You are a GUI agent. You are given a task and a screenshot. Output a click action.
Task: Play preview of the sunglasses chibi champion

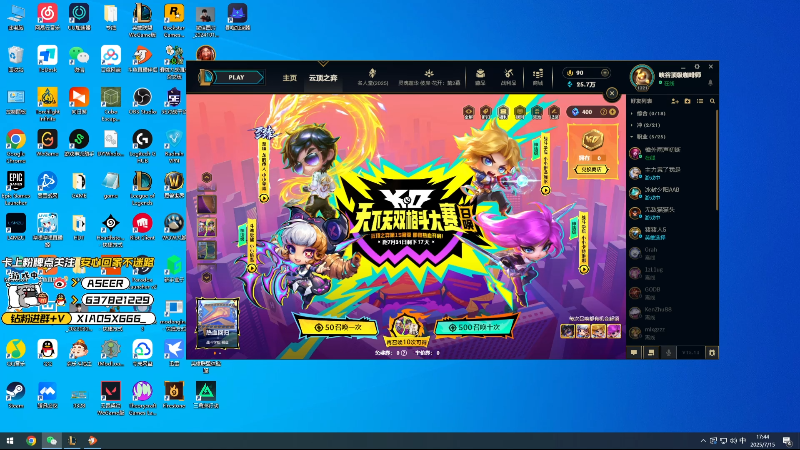coord(264,198)
